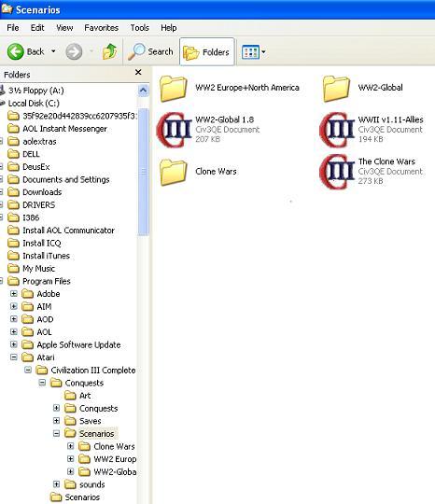Expand the Saves folder node
435x504 pixels.
tap(56, 421)
